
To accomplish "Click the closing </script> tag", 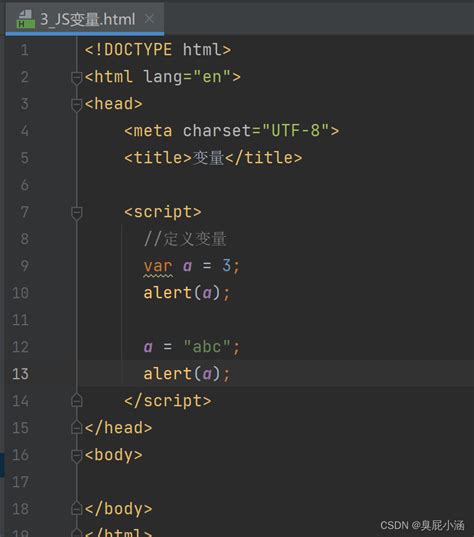I will coord(168,401).
